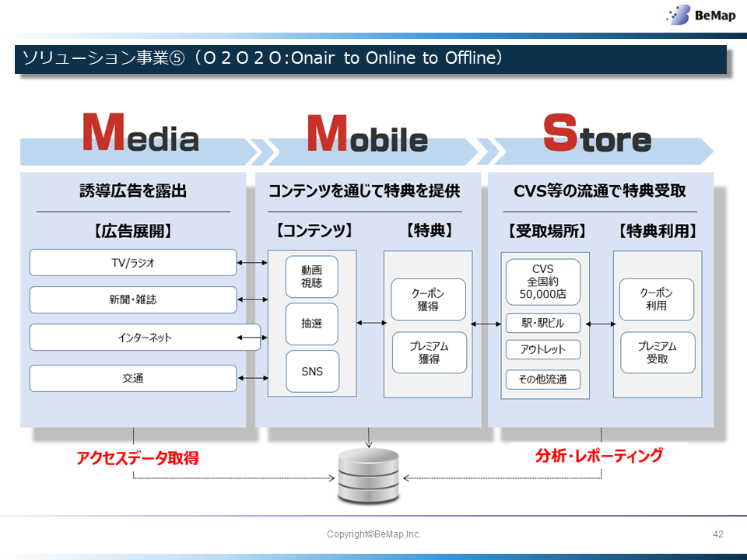Image resolution: width=747 pixels, height=560 pixels.
Task: Click the database cylinder icon
Action: tap(368, 476)
